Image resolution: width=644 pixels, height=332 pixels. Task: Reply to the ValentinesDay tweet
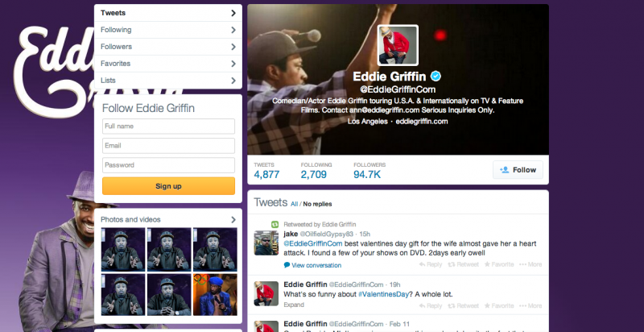coord(431,305)
